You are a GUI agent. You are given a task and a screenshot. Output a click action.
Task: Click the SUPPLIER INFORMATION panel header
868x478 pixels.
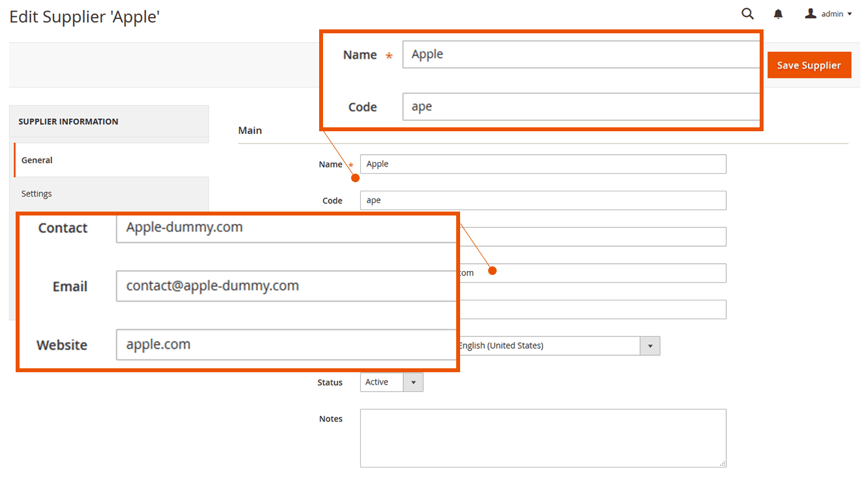point(109,121)
